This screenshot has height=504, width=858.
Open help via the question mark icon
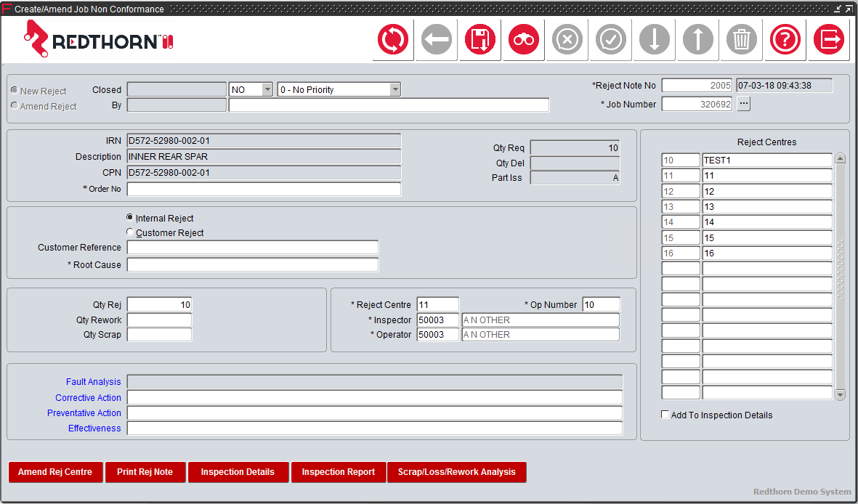point(785,40)
